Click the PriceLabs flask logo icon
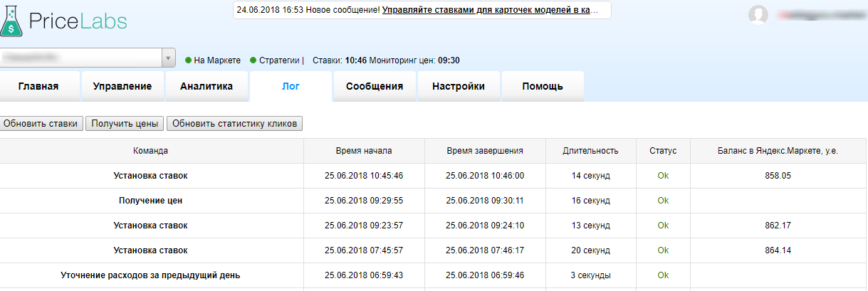Viewport: 868px width, 291px height. 11,22
